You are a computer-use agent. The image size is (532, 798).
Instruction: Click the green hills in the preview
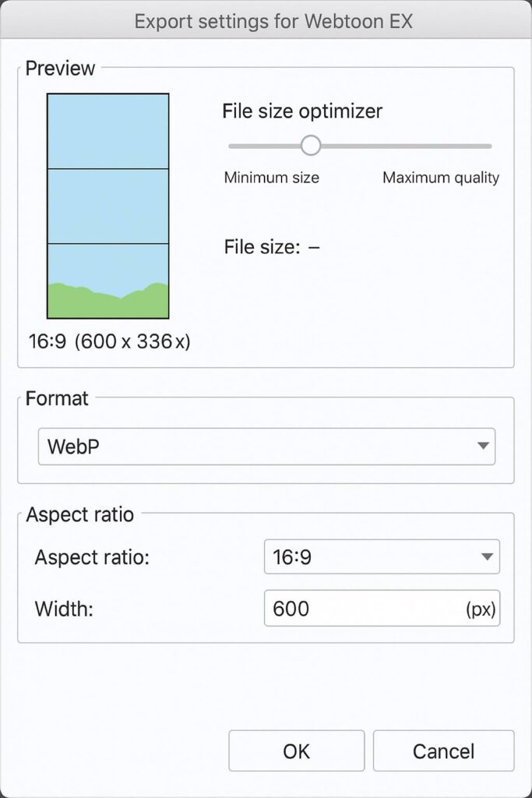point(107,304)
